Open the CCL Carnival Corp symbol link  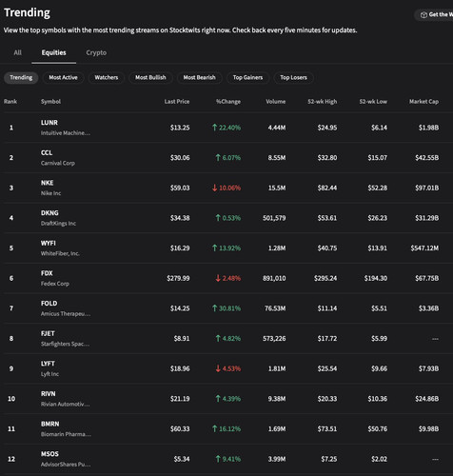58,158
